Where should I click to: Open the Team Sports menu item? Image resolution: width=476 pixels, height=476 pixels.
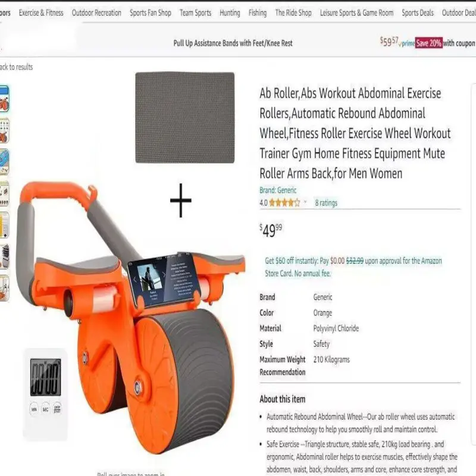(195, 12)
